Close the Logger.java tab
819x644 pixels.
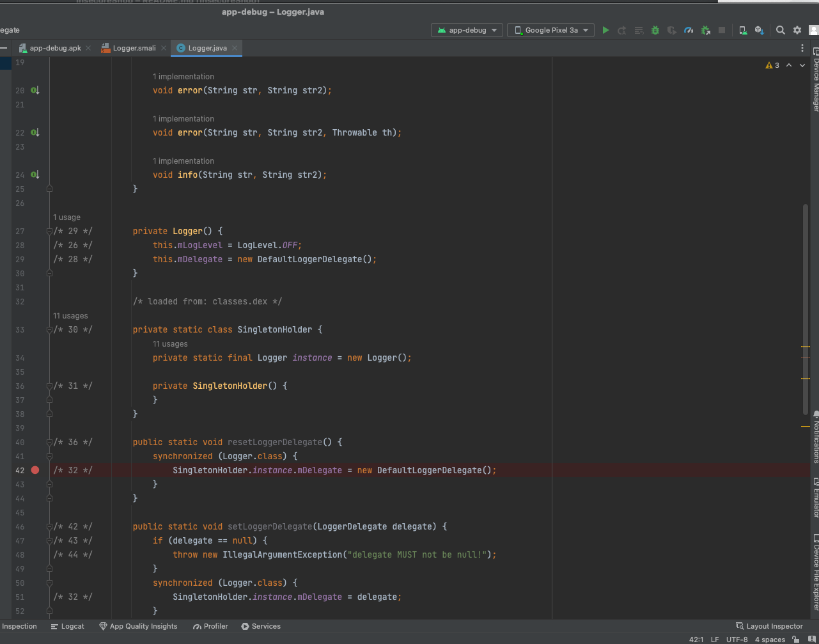[235, 48]
